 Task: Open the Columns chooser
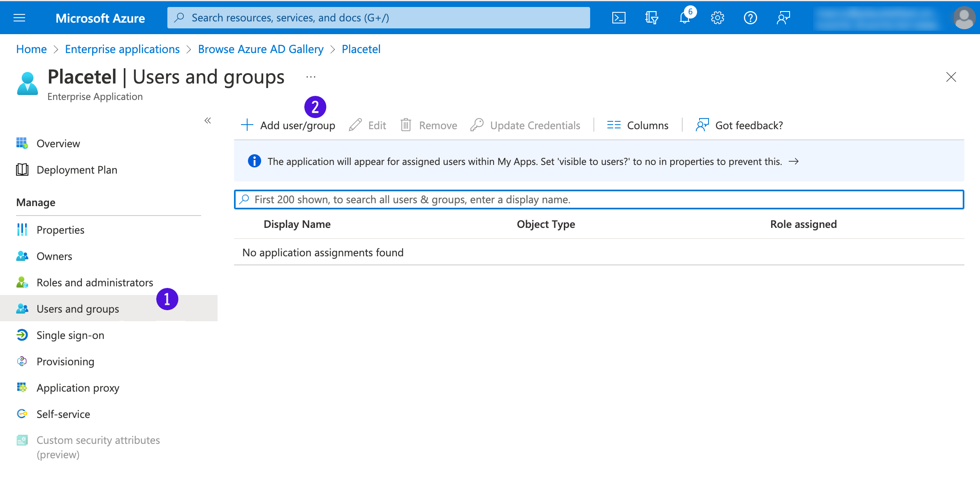[638, 125]
